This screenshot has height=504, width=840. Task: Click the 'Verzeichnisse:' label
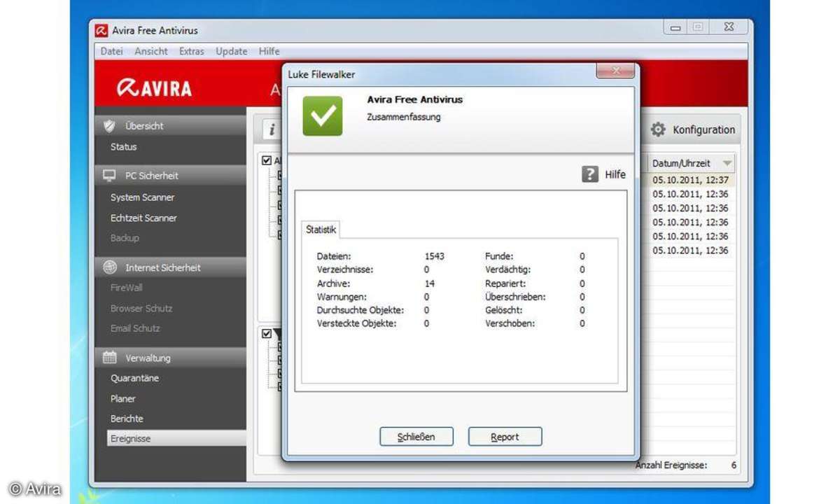coord(345,269)
